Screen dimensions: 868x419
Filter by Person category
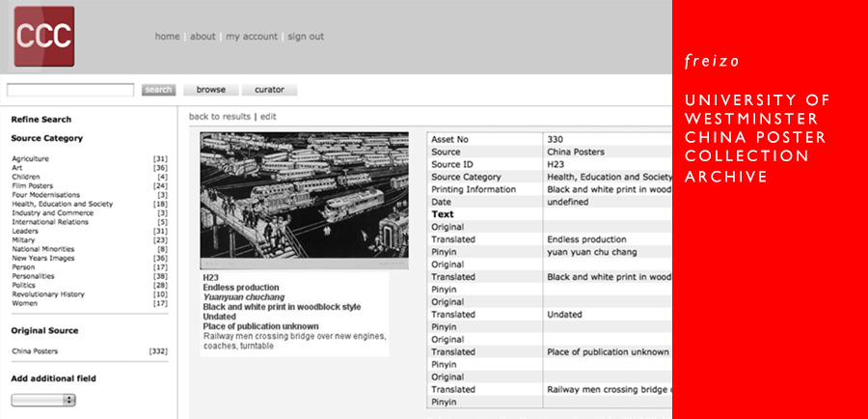(x=23, y=267)
